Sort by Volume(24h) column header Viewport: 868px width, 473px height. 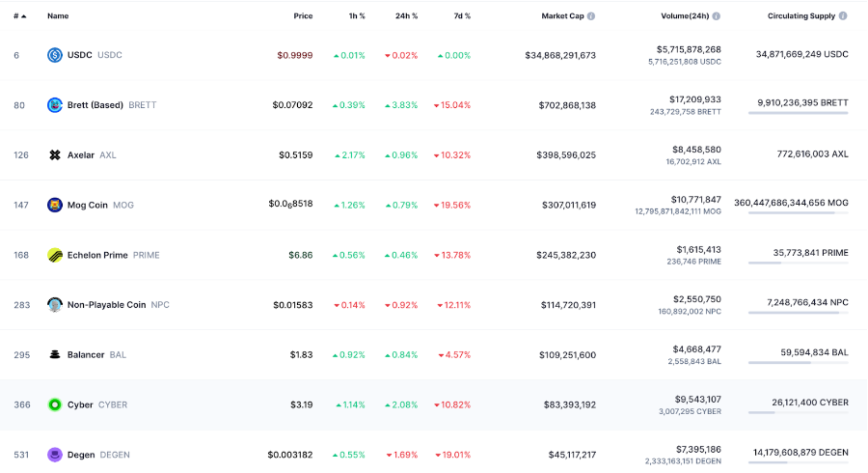point(685,16)
